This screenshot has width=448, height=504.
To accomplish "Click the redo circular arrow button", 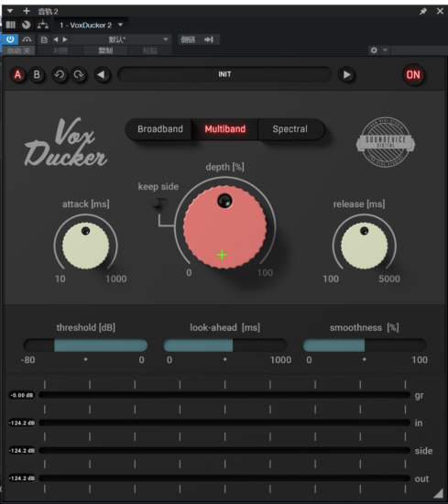I will (x=79, y=75).
